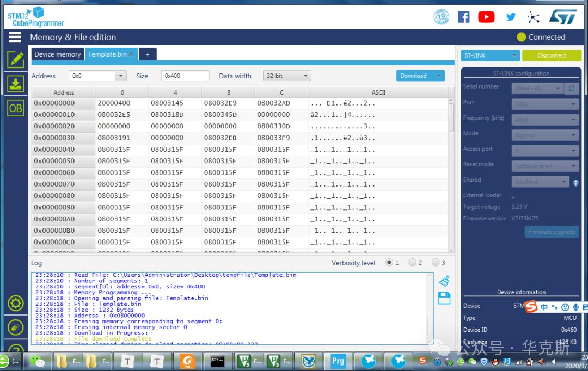Open the ST-LINK interface dropdown
The image size is (588, 371).
click(491, 55)
